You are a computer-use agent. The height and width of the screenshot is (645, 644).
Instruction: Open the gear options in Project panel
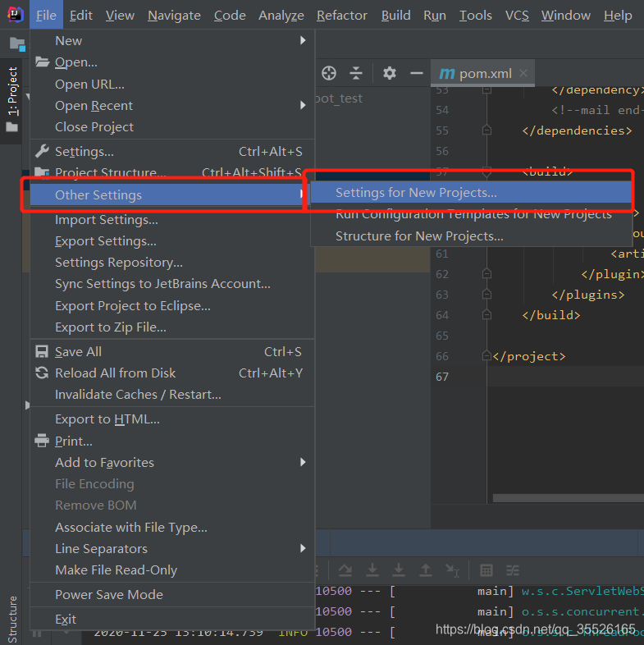click(x=390, y=73)
